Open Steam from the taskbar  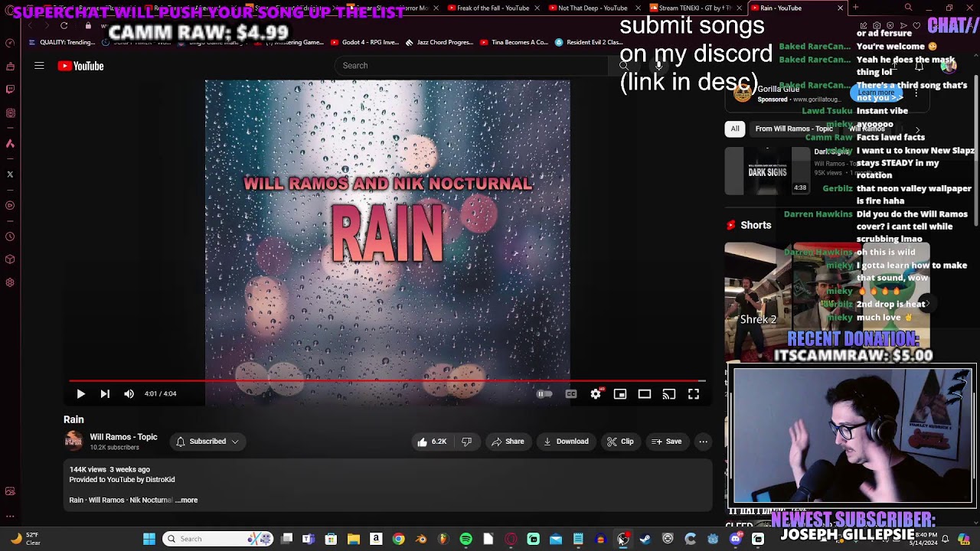click(645, 539)
